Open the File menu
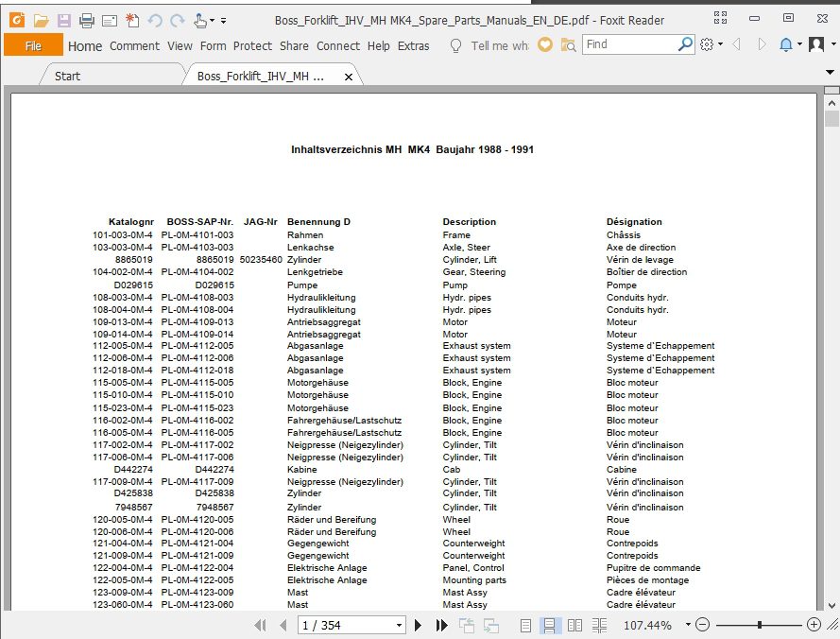Viewport: 840px width, 639px height. point(33,45)
